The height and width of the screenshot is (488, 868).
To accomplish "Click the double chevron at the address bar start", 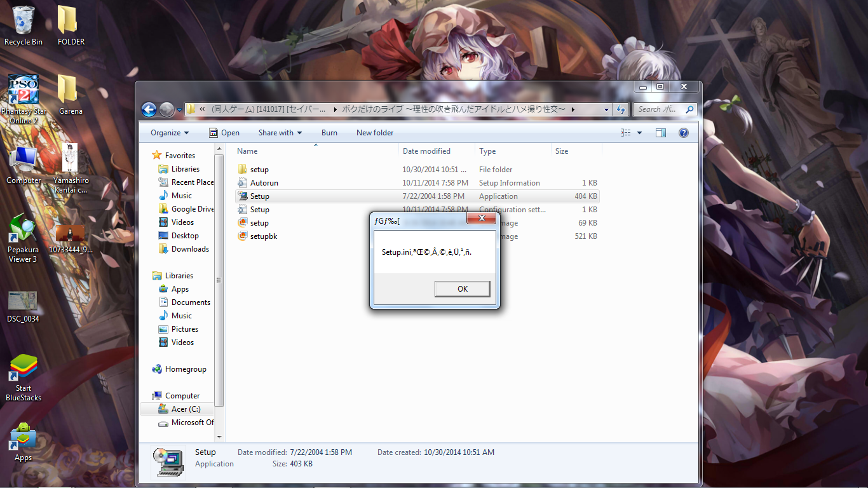I will coord(202,109).
